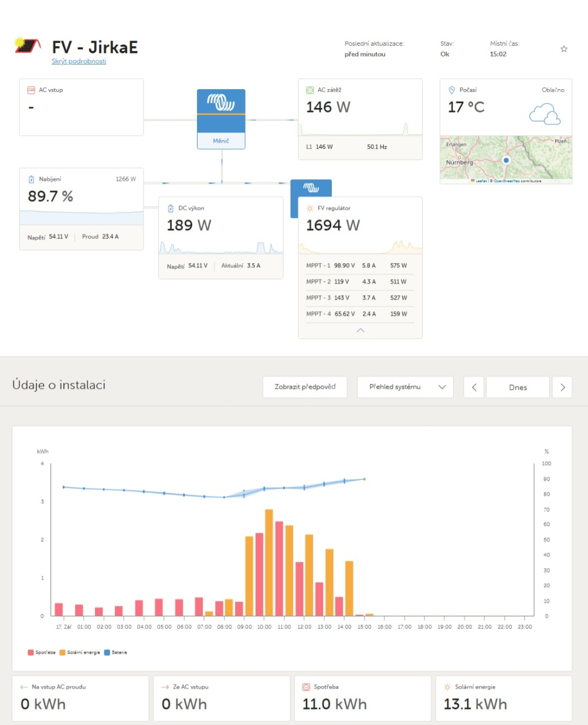Click the Spotřeba consumption icon in summary
The height and width of the screenshot is (725, 588).
point(306,687)
